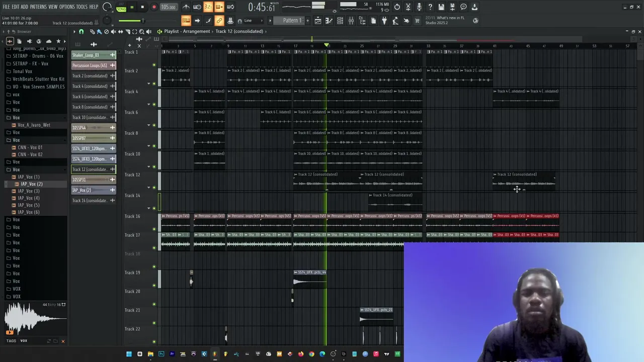Open the metronome toggle in the toolbar
The width and height of the screenshot is (644, 362).
point(186,7)
